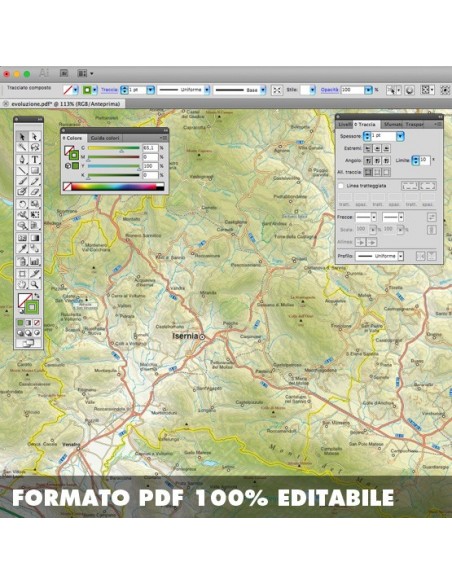Image resolution: width=452 pixels, height=584 pixels.
Task: Choose the middle Estremi cap option
Action: [x=377, y=149]
